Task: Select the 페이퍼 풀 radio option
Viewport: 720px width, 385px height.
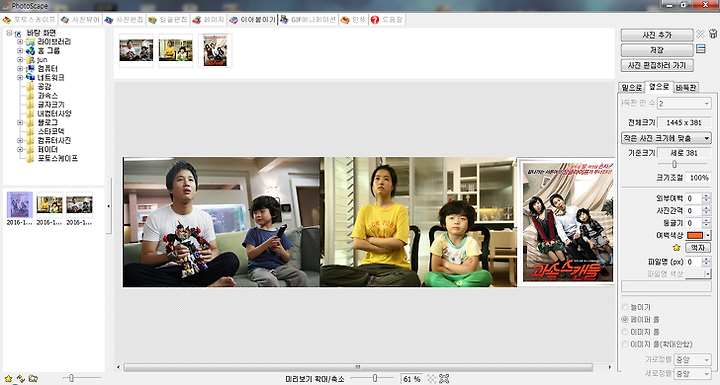Action: pyautogui.click(x=624, y=319)
